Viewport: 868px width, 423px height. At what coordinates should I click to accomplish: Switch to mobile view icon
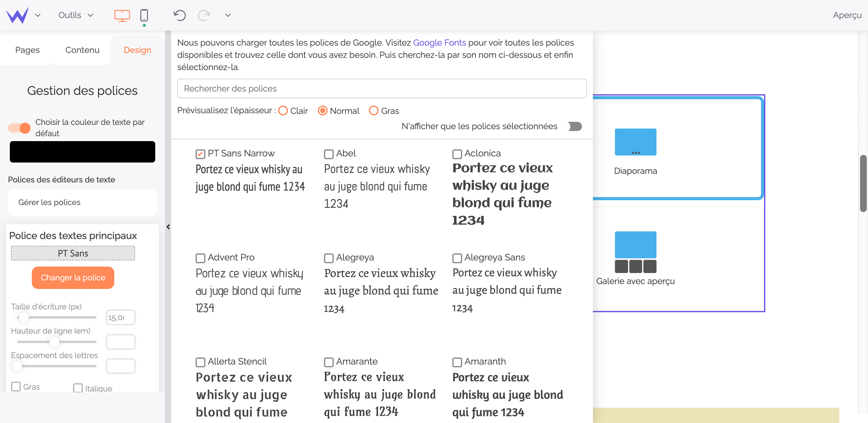click(x=144, y=15)
